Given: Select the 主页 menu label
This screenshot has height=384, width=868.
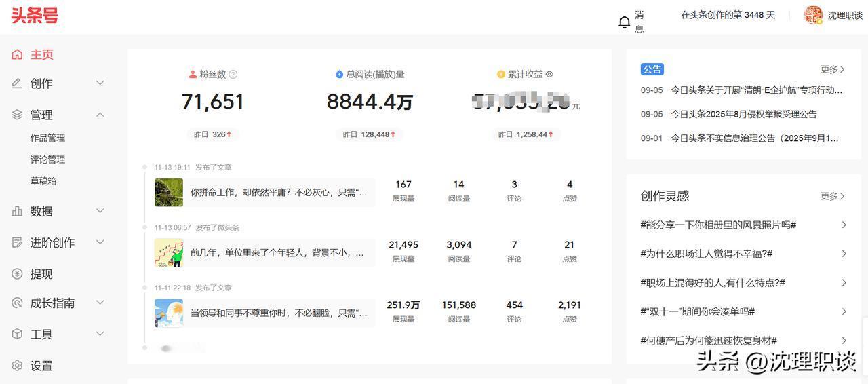Looking at the screenshot, I should [41, 54].
